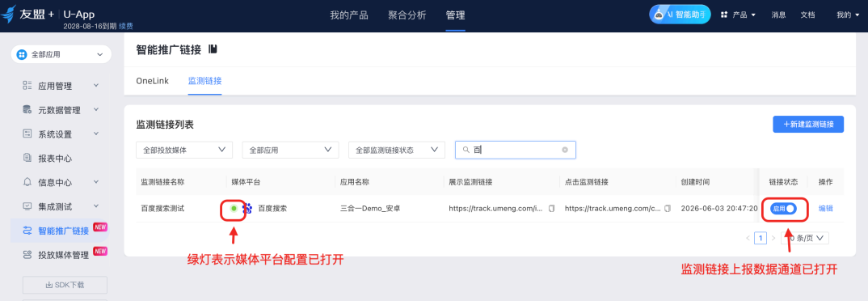This screenshot has width=868, height=301.
Task: Click the 应用管理 sidebar icon
Action: 27,86
